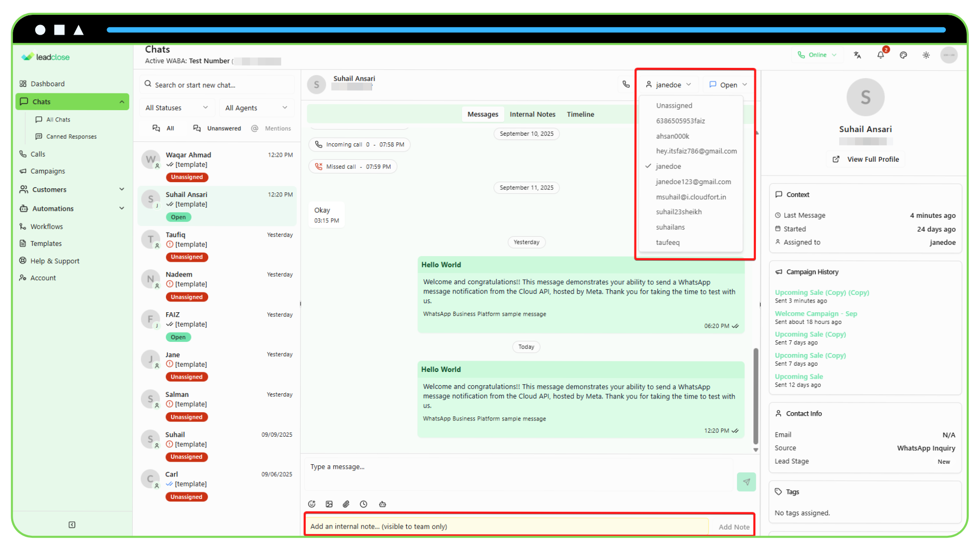This screenshot has height=551, width=980.
Task: Click the View Full Profile link
Action: 866,159
